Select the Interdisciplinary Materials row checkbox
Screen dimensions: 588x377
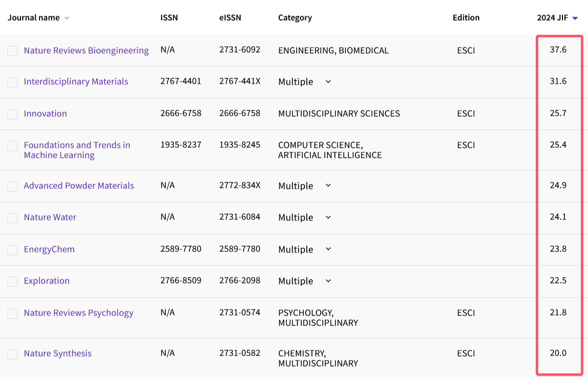[13, 82]
